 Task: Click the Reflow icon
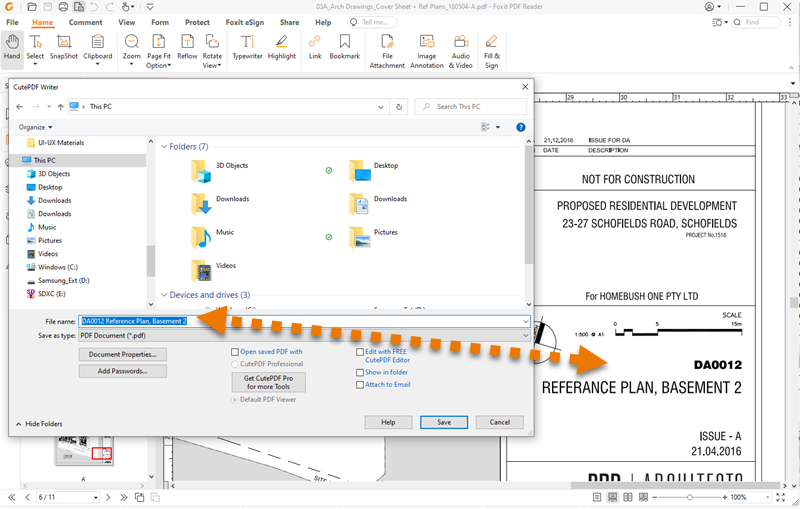click(x=187, y=47)
